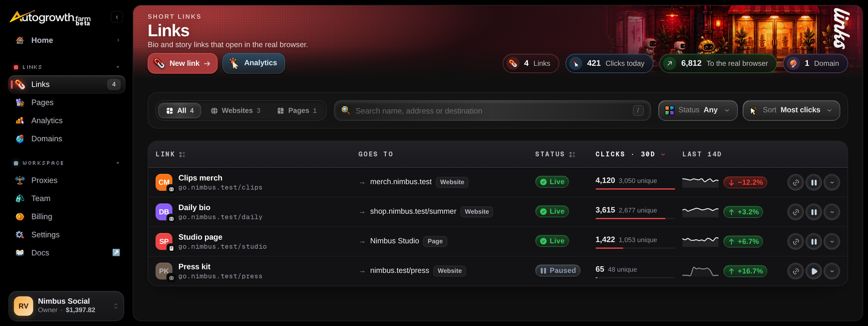Click the RV workspace avatar
Screen dimensions: 868x326
click(x=23, y=306)
